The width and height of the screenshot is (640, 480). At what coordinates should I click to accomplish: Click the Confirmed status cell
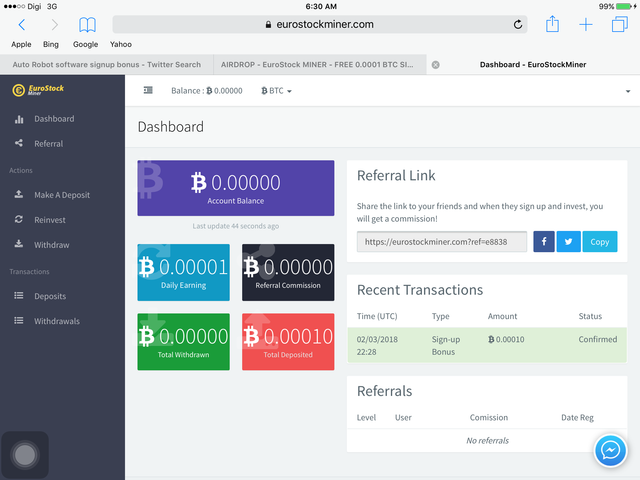(x=598, y=339)
